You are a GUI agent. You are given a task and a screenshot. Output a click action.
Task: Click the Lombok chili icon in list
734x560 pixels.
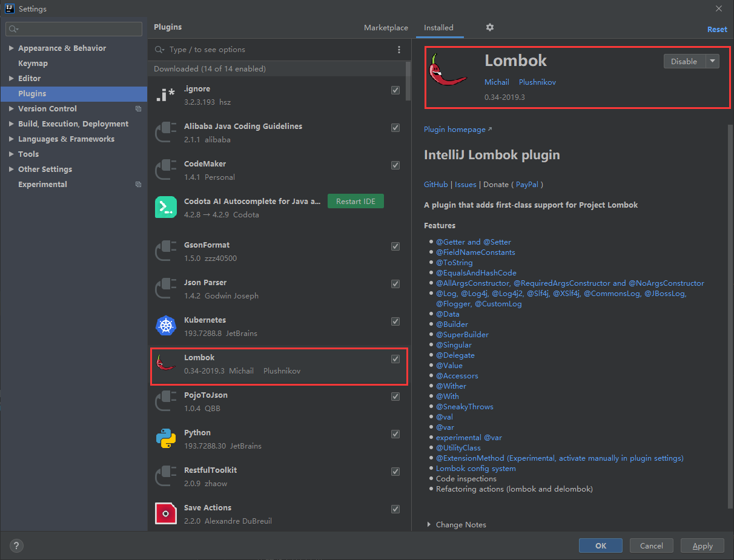(x=165, y=363)
